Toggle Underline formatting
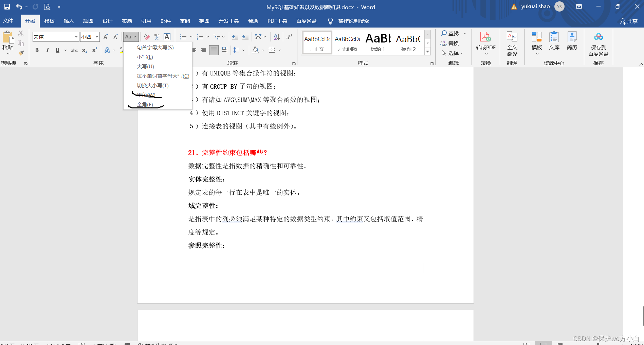 (57, 50)
